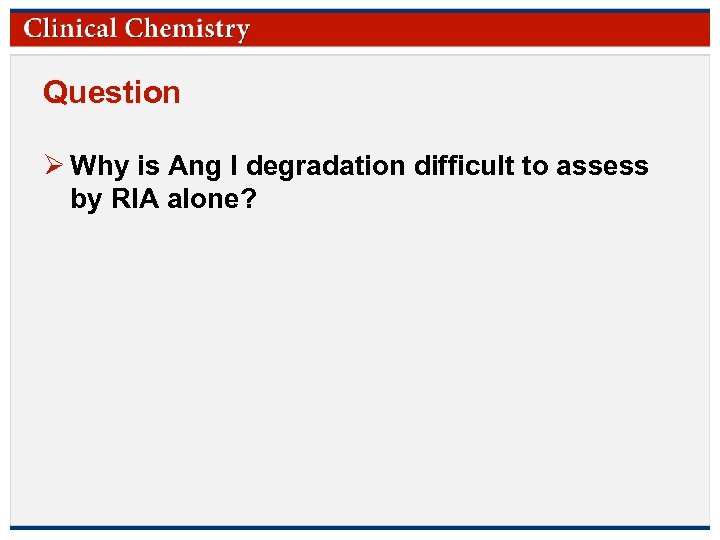Select the word "Clinical" in the header
The height and width of the screenshot is (540, 720).
click(x=71, y=29)
